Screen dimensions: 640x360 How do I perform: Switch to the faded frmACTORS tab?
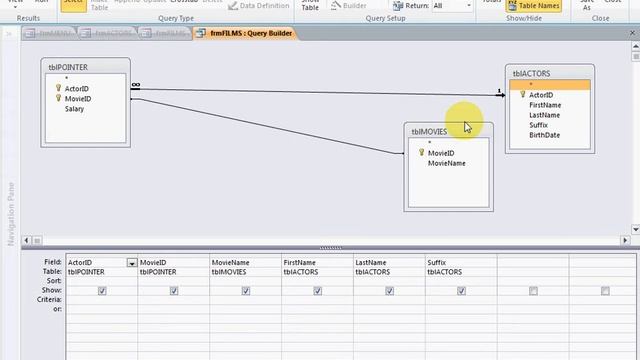coord(108,33)
